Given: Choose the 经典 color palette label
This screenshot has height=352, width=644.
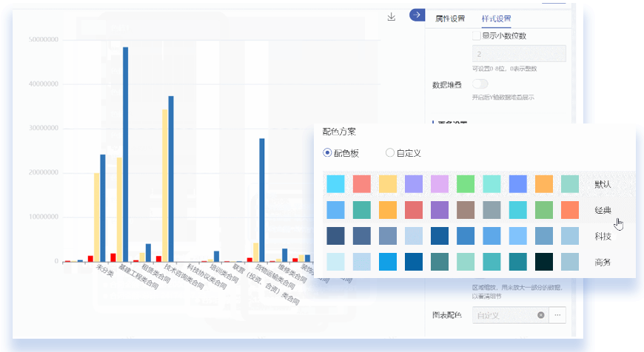Looking at the screenshot, I should 603,210.
